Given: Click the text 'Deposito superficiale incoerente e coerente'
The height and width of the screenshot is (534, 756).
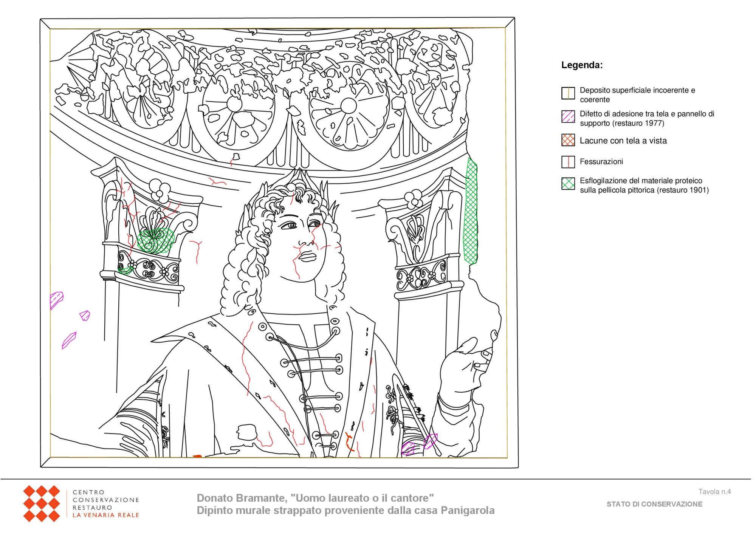Looking at the screenshot, I should coord(637,95).
